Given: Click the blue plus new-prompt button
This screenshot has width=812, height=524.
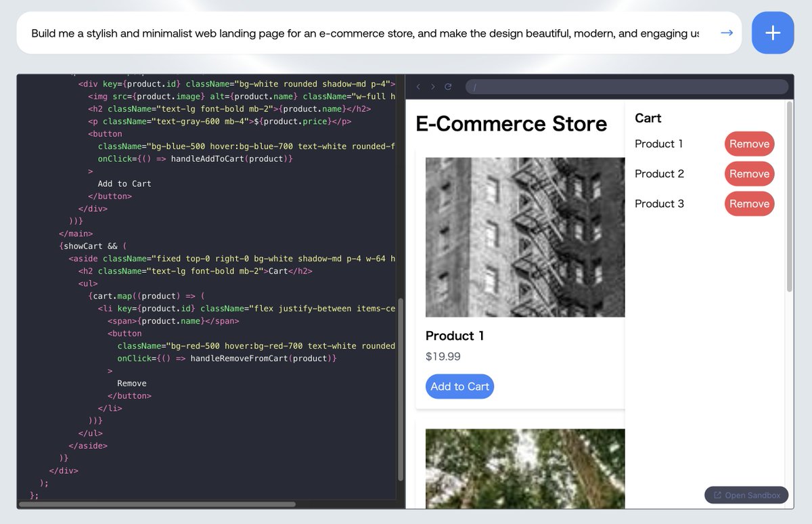Looking at the screenshot, I should pyautogui.click(x=773, y=32).
